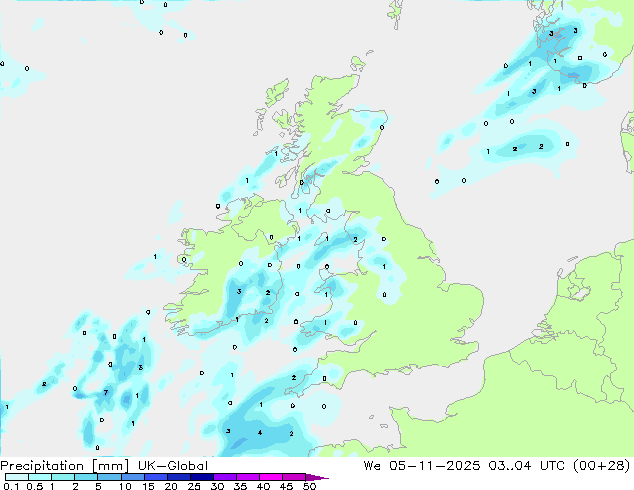Viewport: 634px width, 490px height.
Task: Pick the 10–15 mm blue legend swatch
Action: pyautogui.click(x=132, y=477)
